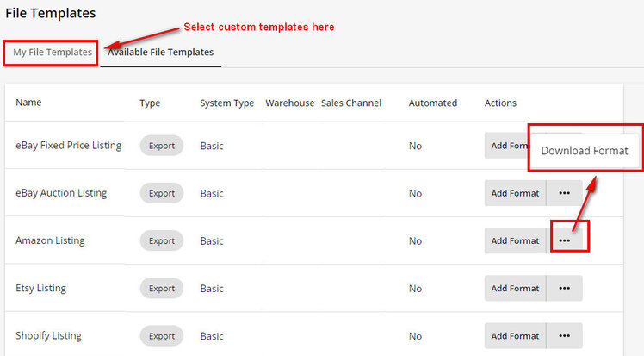This screenshot has height=356, width=644.
Task: Click Add Format for eBay Fixed Price Listing
Action: [508, 146]
